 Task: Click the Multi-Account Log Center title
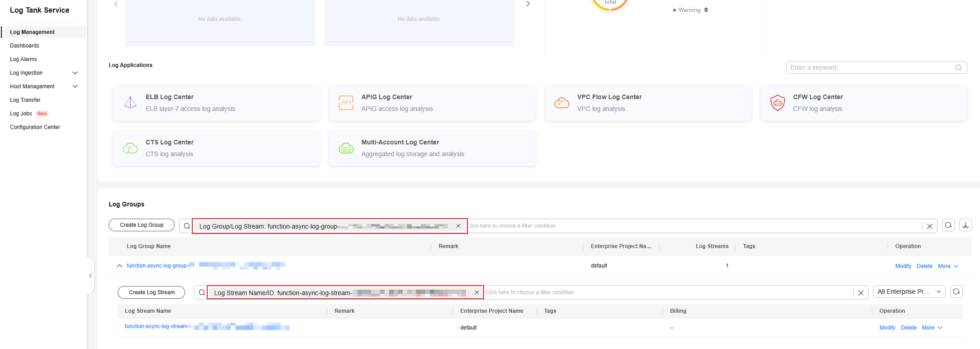coord(400,142)
